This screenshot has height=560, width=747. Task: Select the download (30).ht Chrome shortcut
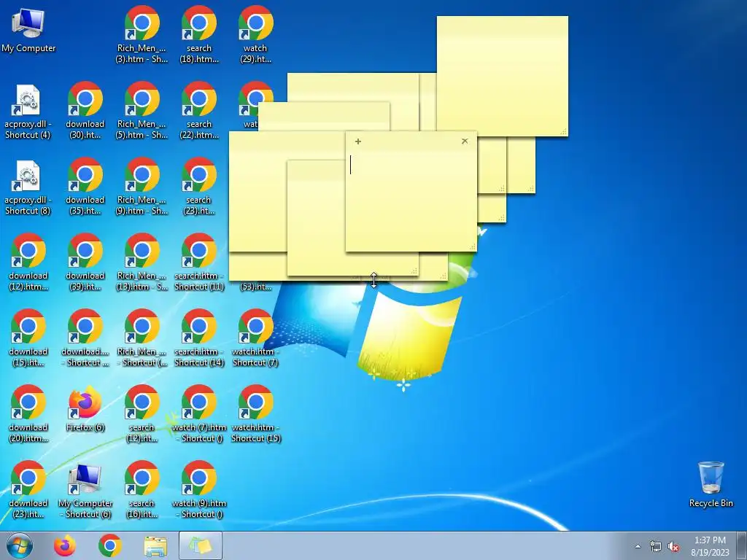click(x=85, y=111)
